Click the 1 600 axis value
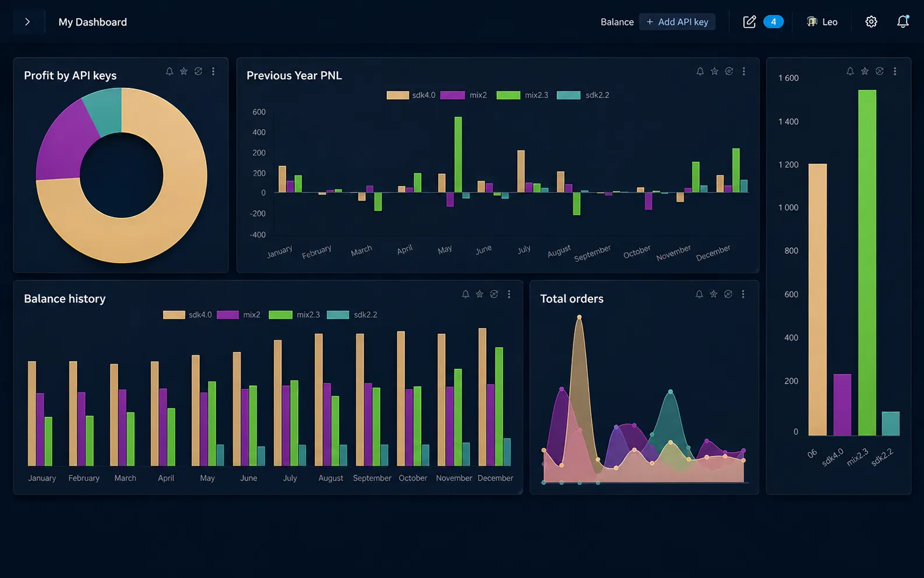Screen dimensions: 924x578 (x=788, y=78)
